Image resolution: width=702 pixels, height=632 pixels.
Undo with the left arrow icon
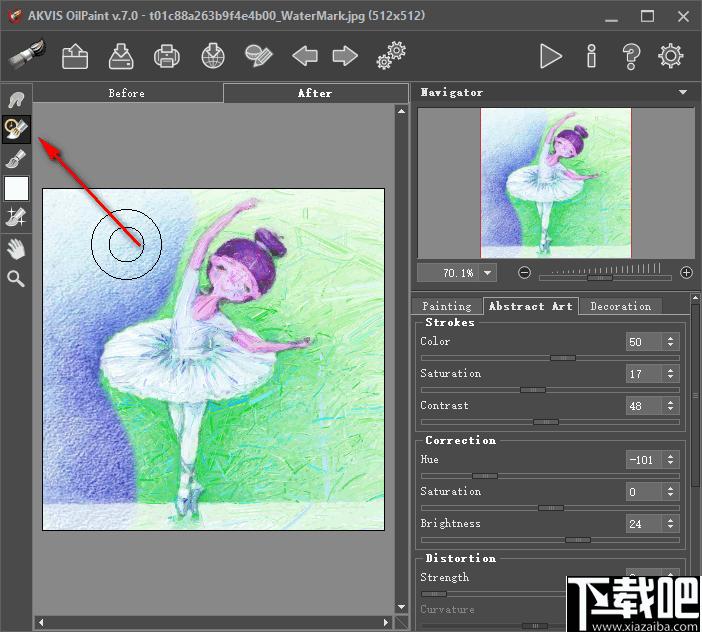305,56
